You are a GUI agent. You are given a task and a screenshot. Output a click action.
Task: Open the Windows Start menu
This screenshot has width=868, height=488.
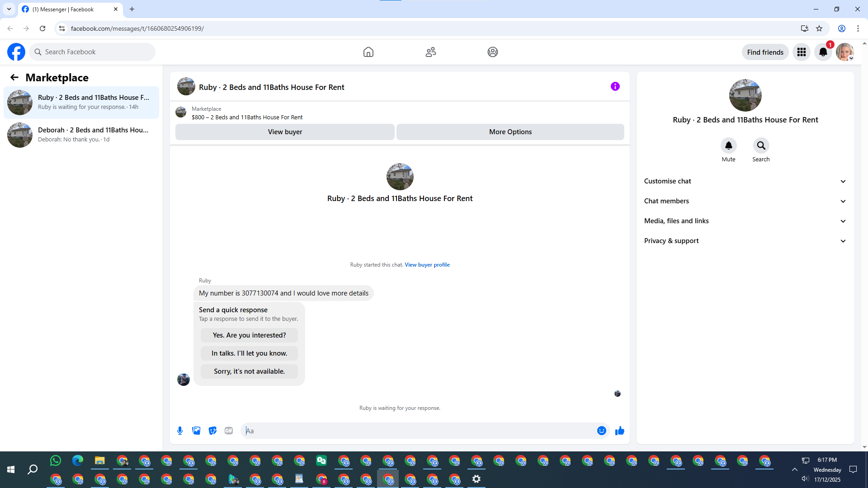tap(11, 470)
